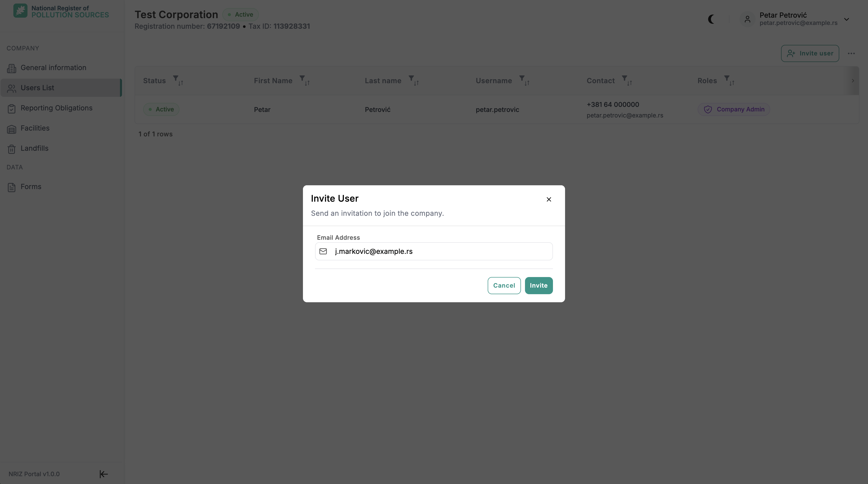Sort the Status column
This screenshot has width=868, height=484.
(181, 83)
